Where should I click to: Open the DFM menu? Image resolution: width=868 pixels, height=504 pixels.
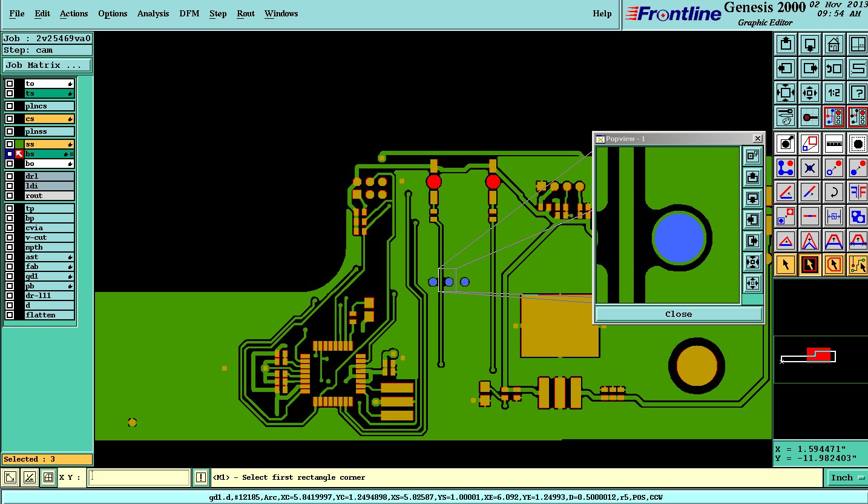[189, 13]
